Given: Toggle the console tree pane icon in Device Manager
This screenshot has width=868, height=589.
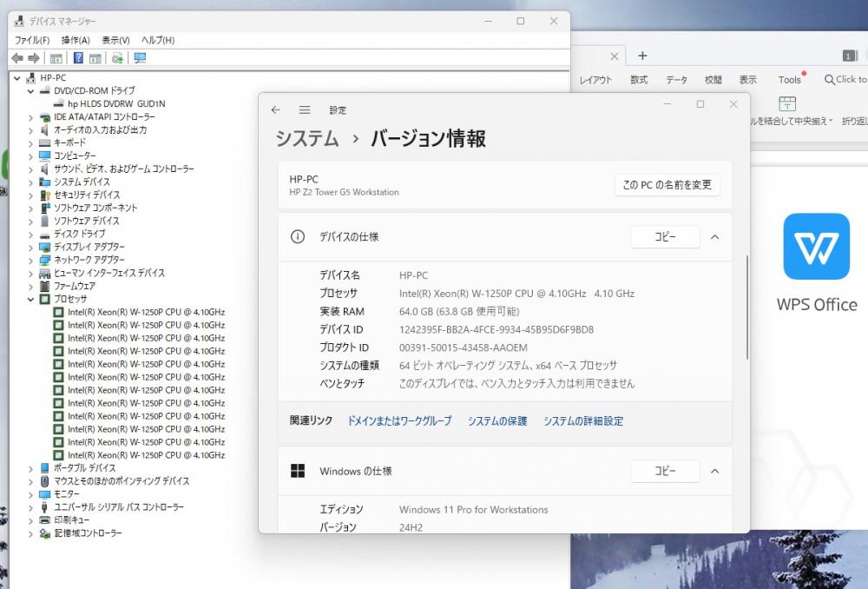Looking at the screenshot, I should 56,58.
